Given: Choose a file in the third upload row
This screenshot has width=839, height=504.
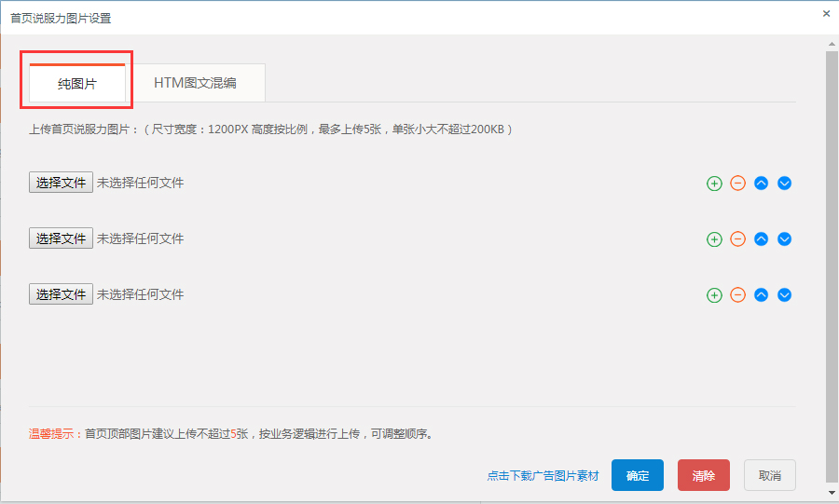Looking at the screenshot, I should (61, 294).
